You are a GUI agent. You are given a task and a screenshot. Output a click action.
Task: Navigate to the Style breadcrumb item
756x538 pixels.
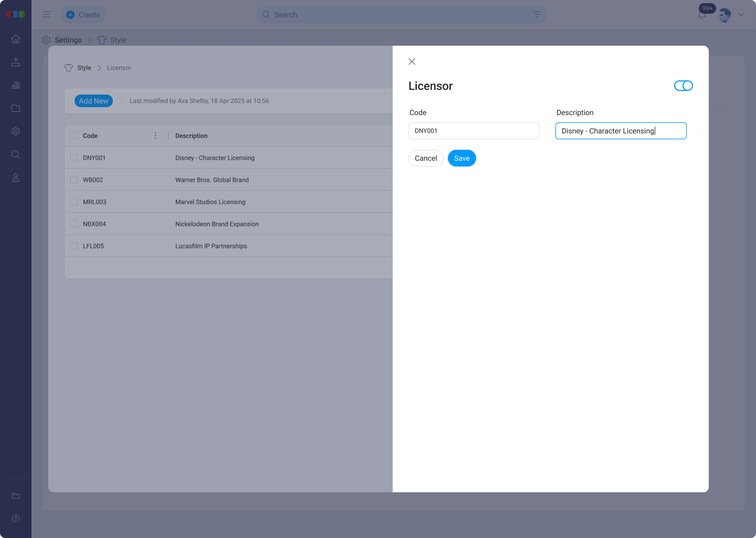pos(83,68)
